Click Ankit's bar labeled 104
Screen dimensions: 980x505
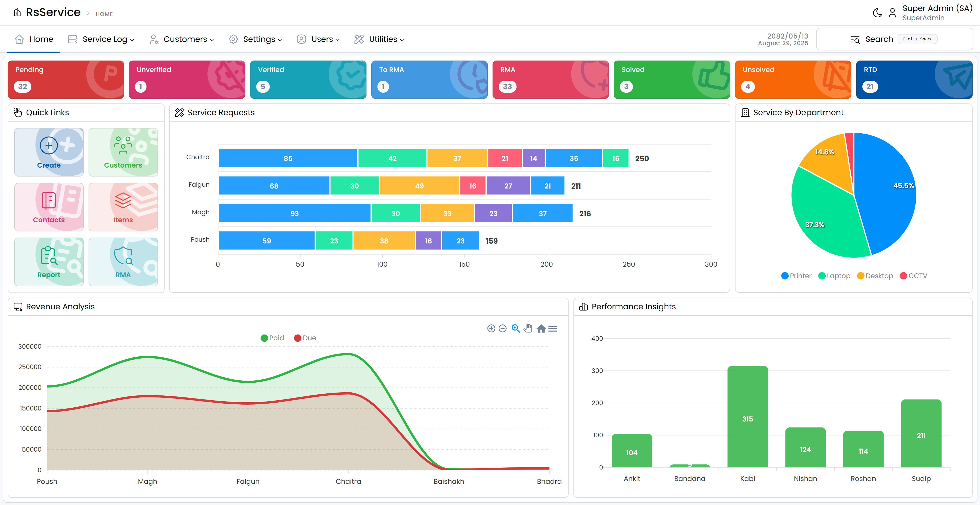point(632,451)
